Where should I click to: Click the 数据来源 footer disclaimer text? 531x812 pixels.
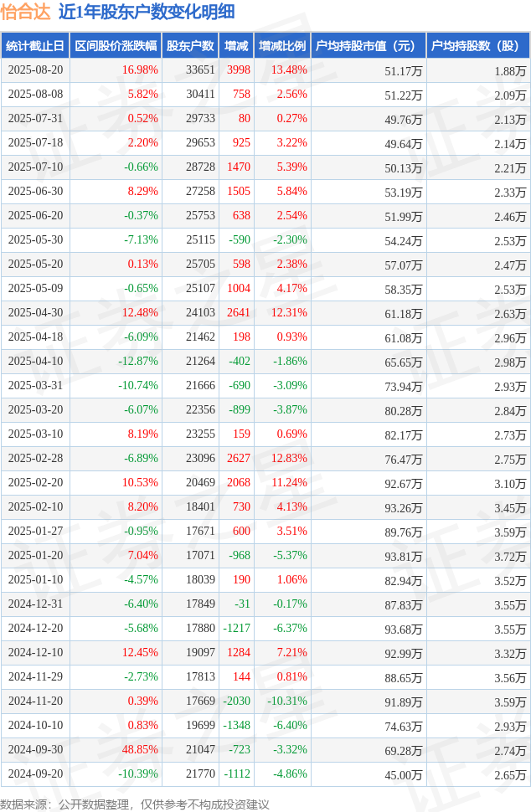135,804
